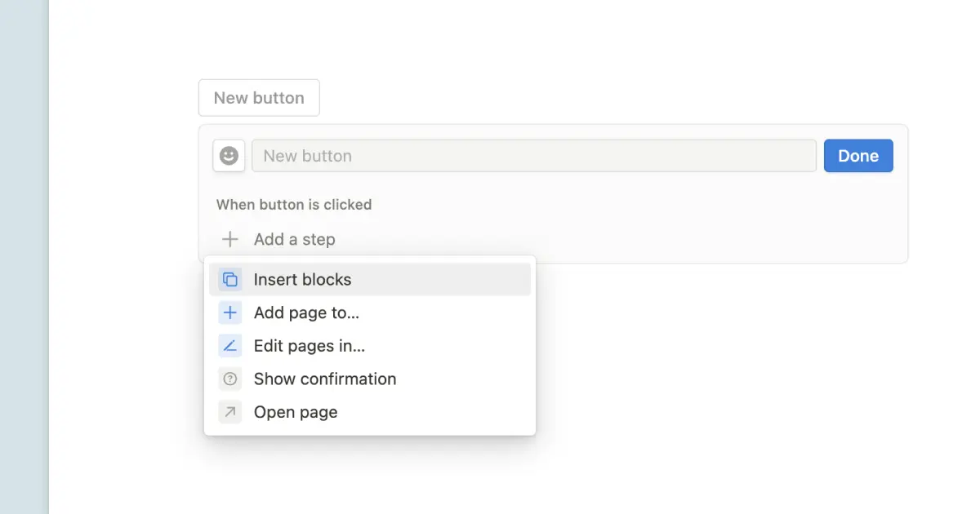Select Open page from the list
Image resolution: width=980 pixels, height=514 pixels.
(x=295, y=412)
